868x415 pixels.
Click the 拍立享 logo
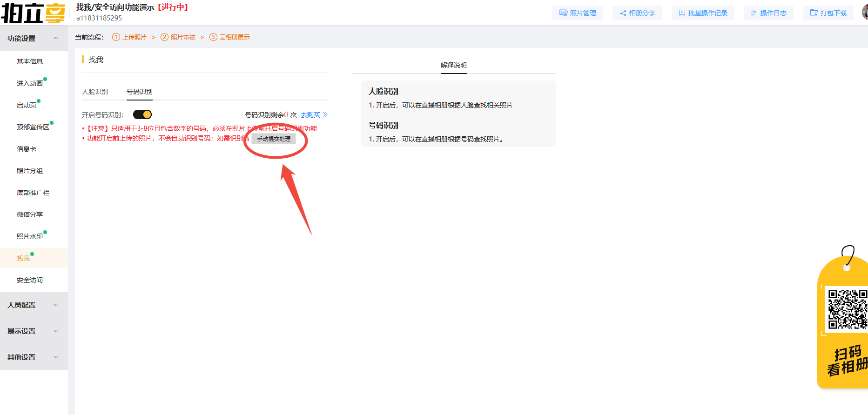[x=33, y=13]
